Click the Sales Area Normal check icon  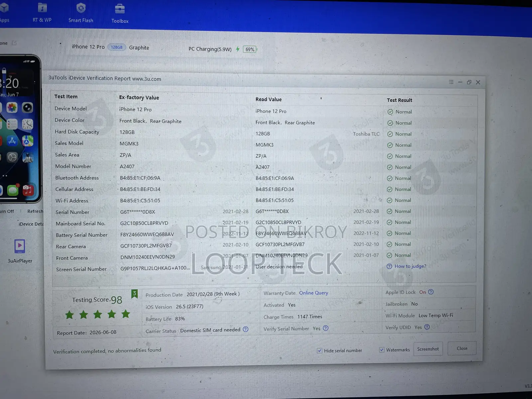390,156
